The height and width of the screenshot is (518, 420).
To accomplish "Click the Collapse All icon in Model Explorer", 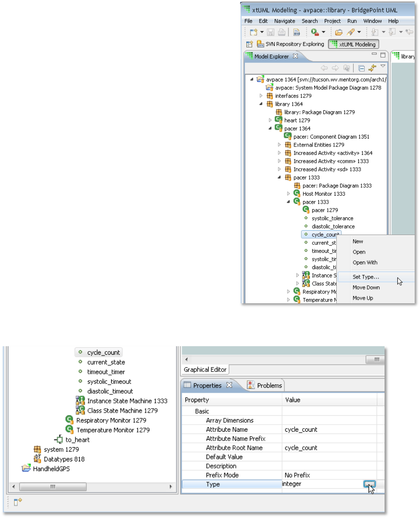I will point(362,68).
